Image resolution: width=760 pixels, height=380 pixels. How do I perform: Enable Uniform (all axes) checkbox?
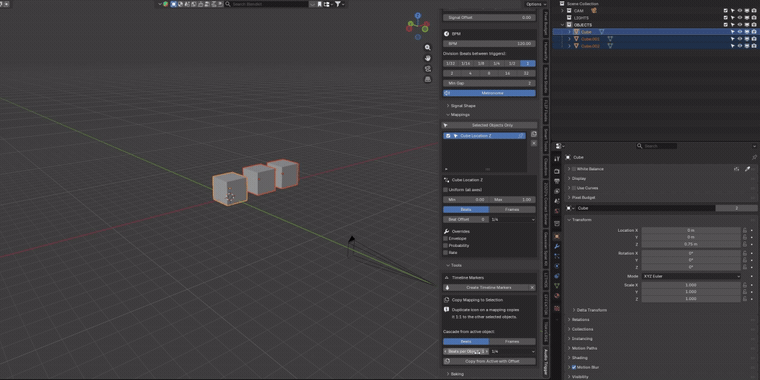coord(446,190)
